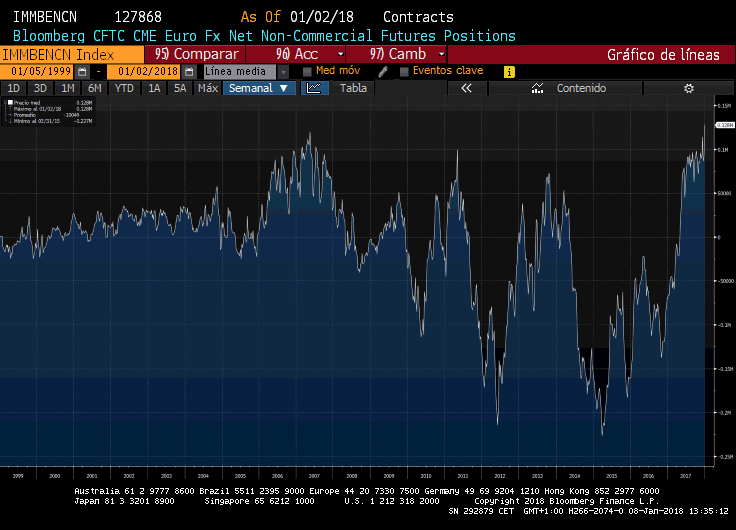Click the Contenido chart icon
Viewport: 736px width, 530px height.
click(537, 88)
